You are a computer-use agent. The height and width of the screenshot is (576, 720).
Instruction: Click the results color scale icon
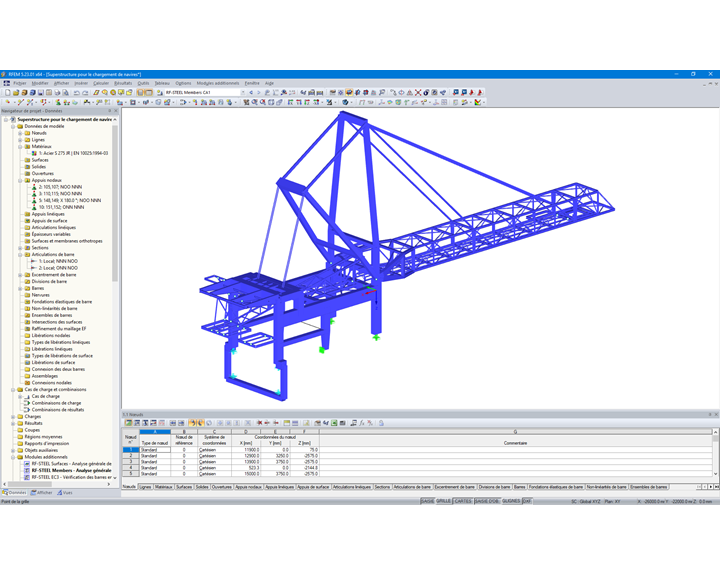coord(478,102)
